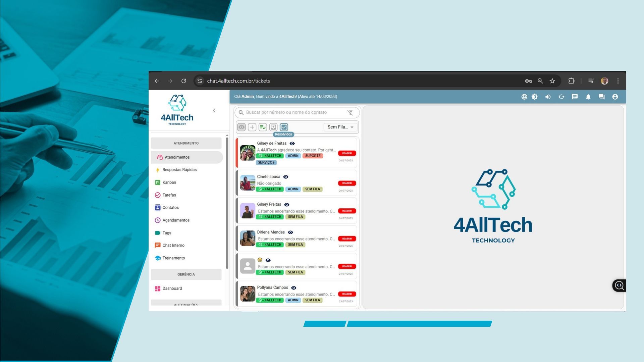Screen dimensions: 644x362
Task: Toggle the show-all eye button in toolbar
Action: tap(241, 127)
